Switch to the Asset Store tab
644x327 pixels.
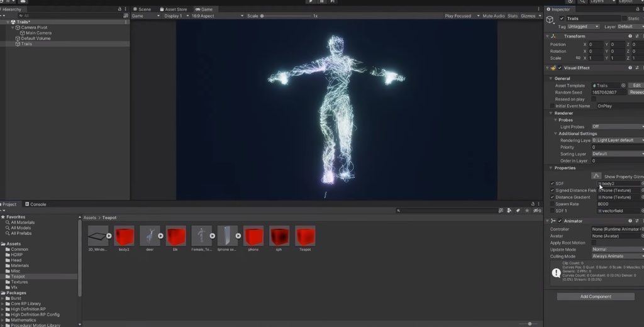(173, 9)
